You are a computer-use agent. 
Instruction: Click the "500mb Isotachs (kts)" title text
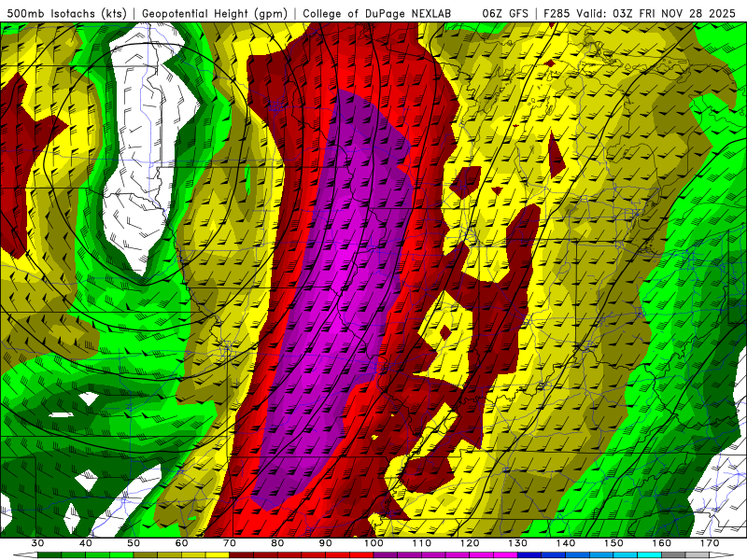pos(66,13)
